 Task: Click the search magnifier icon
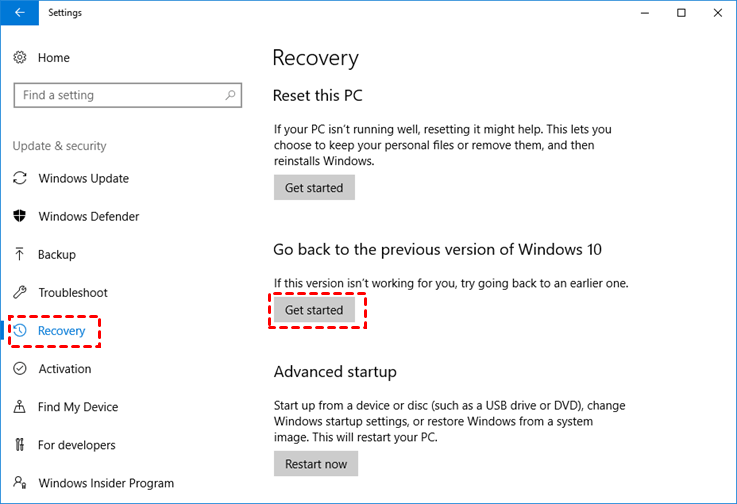click(x=230, y=95)
